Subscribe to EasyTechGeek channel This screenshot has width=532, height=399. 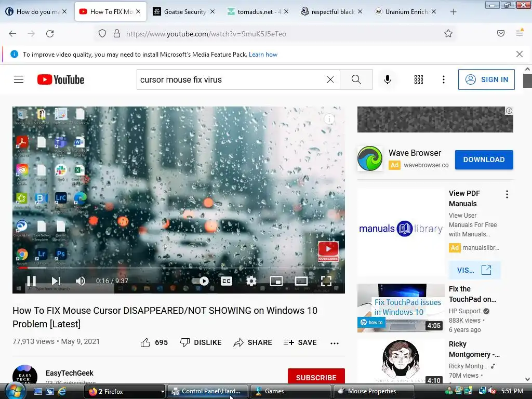[316, 377]
